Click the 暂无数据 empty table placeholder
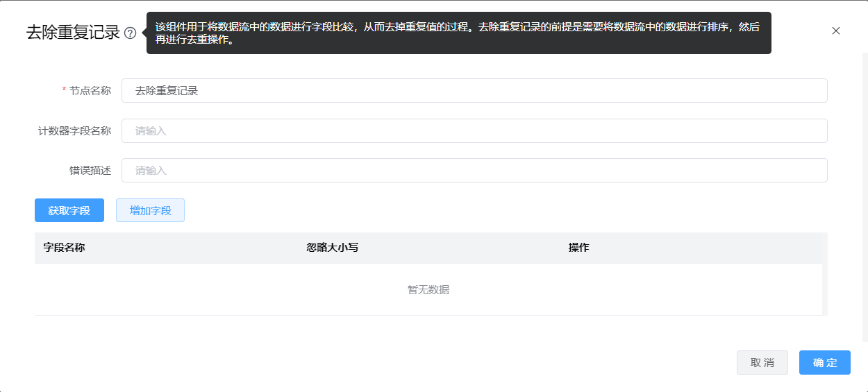868x392 pixels. (428, 290)
